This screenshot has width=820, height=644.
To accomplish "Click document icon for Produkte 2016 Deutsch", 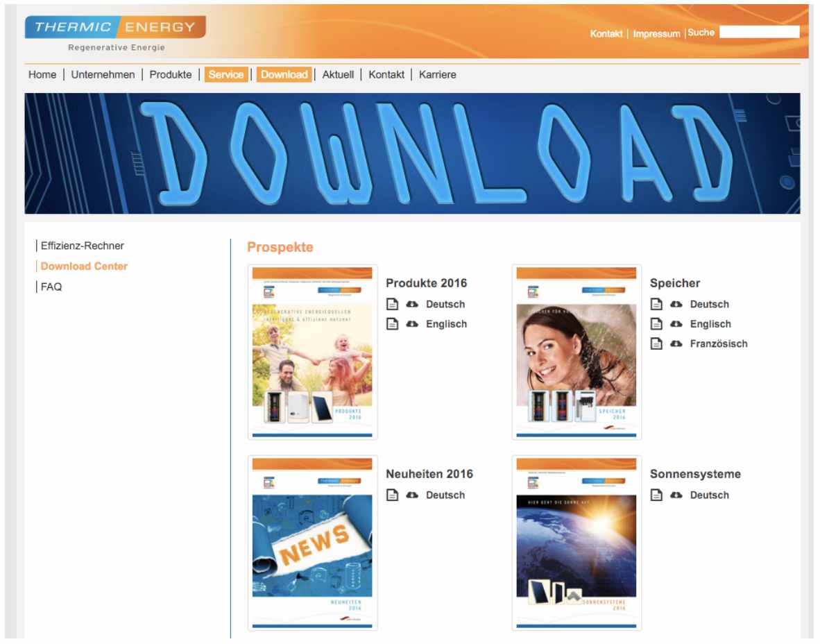I will pos(392,305).
